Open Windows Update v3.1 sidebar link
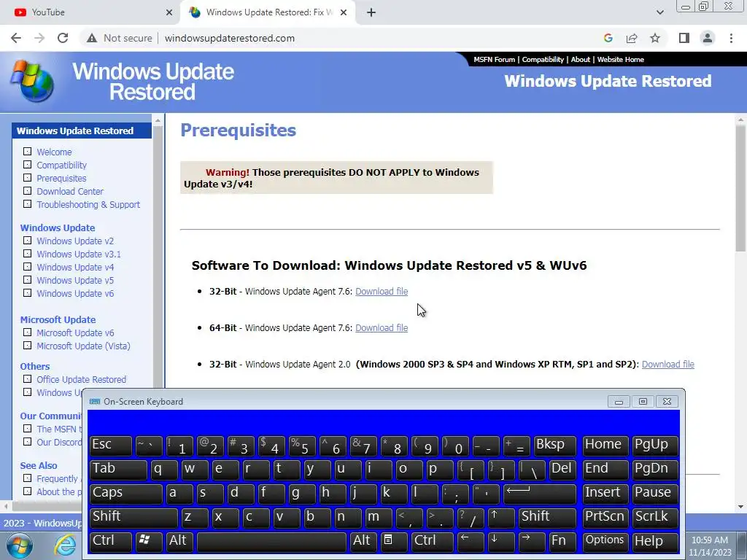 [79, 254]
